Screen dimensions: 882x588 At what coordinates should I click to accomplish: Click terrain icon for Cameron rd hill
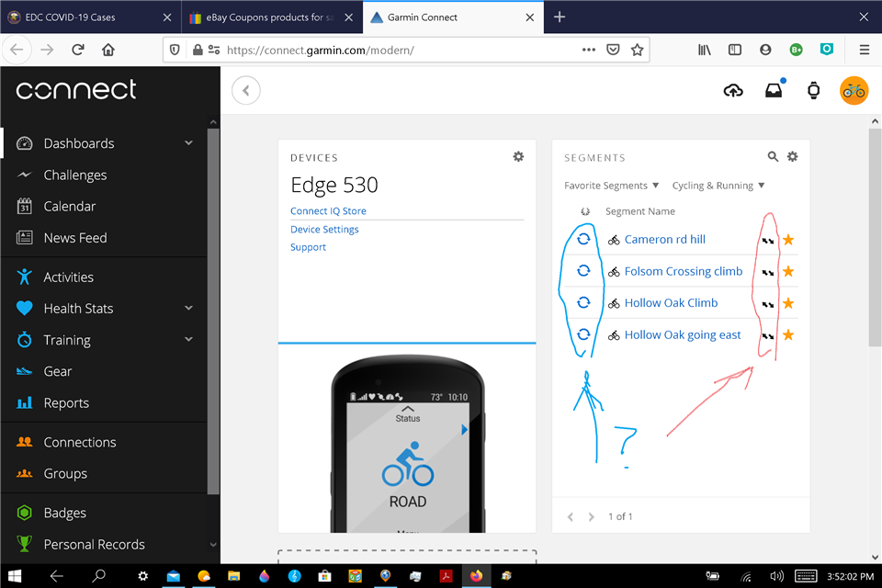767,241
